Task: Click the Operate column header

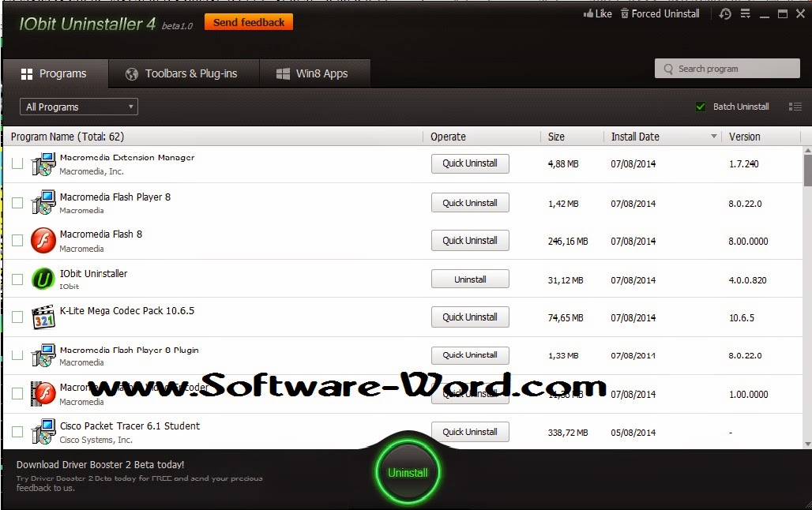Action: coord(448,137)
